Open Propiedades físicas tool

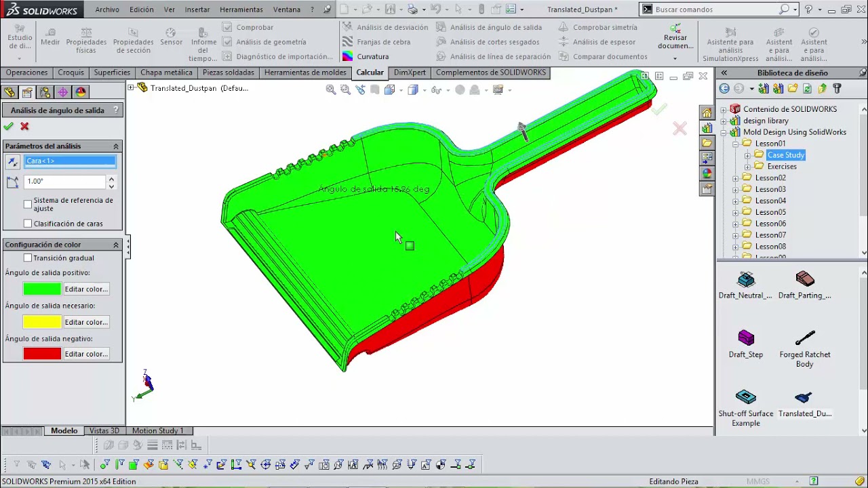coord(86,41)
